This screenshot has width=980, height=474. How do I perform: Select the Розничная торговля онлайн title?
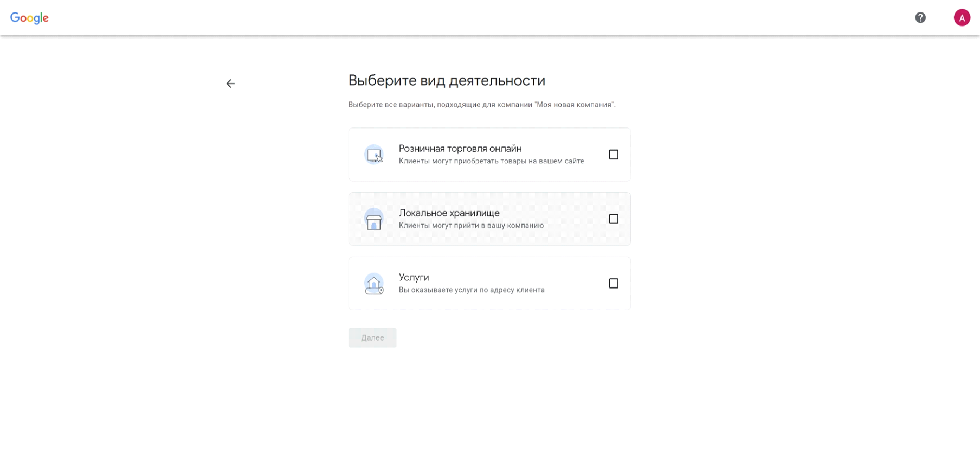click(x=460, y=149)
